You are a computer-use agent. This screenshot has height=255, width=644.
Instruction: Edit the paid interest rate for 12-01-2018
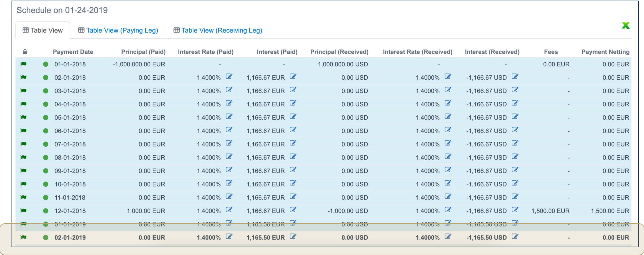(229, 210)
